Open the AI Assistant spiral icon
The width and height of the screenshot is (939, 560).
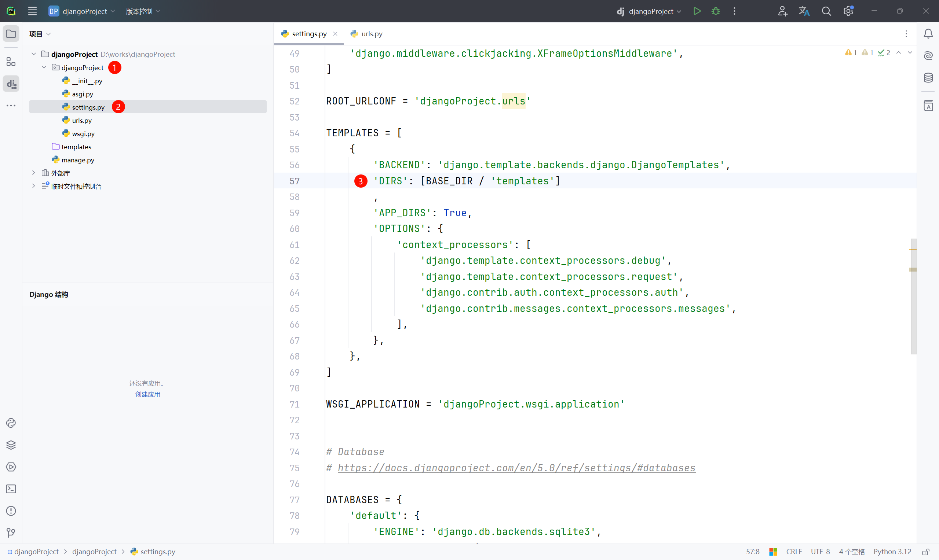(928, 56)
